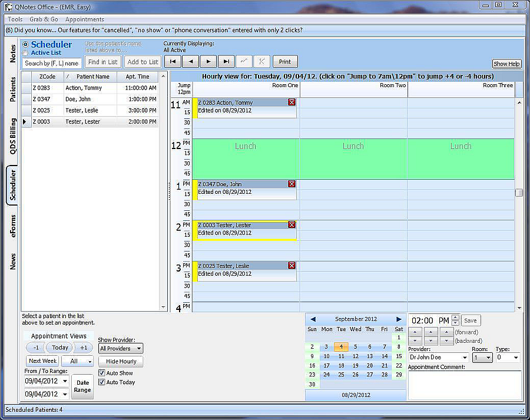The image size is (530, 420).
Task: Open the Room number dropdown
Action: pos(482,358)
